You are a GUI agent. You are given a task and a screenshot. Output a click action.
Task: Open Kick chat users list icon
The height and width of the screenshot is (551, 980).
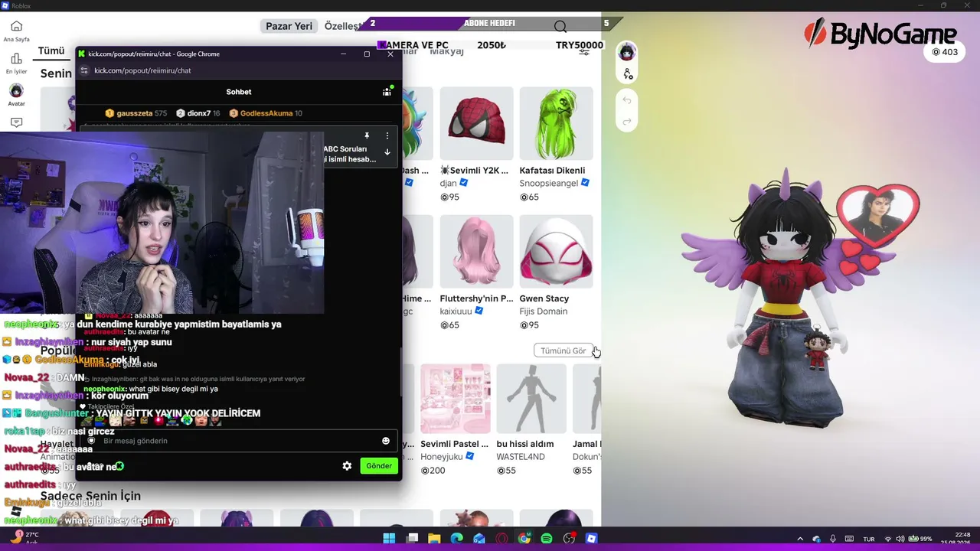click(x=387, y=92)
